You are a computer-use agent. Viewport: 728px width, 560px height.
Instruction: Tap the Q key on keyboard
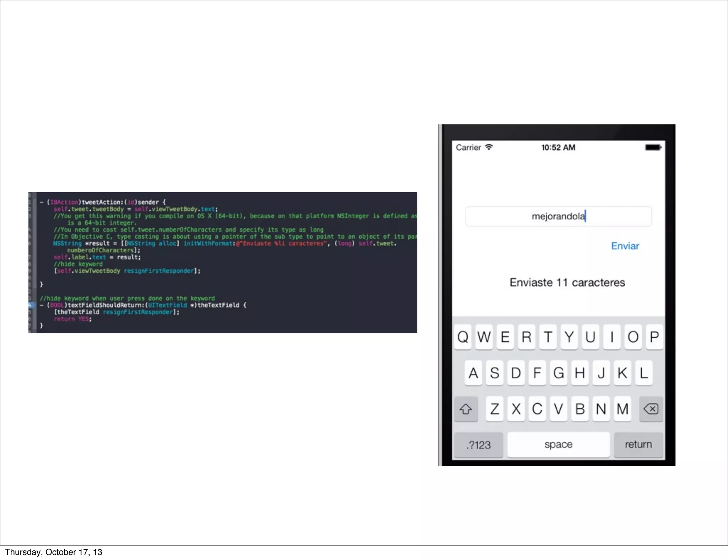(463, 337)
